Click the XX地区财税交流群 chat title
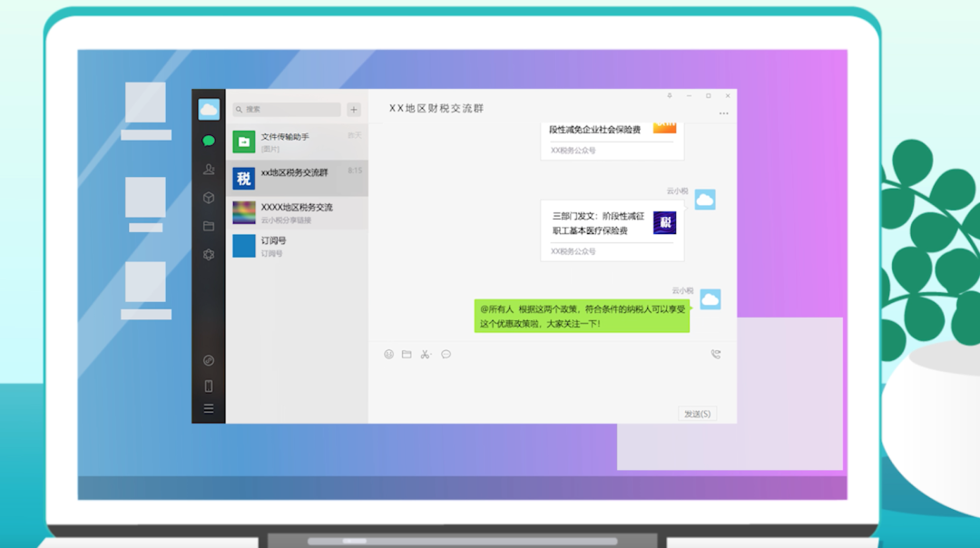 pyautogui.click(x=436, y=109)
